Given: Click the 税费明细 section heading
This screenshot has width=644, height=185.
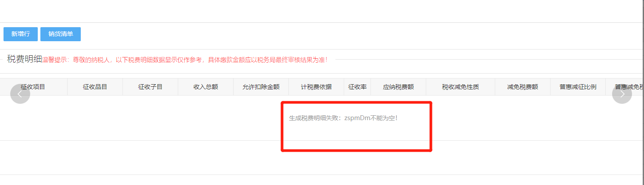Looking at the screenshot, I should 25,59.
